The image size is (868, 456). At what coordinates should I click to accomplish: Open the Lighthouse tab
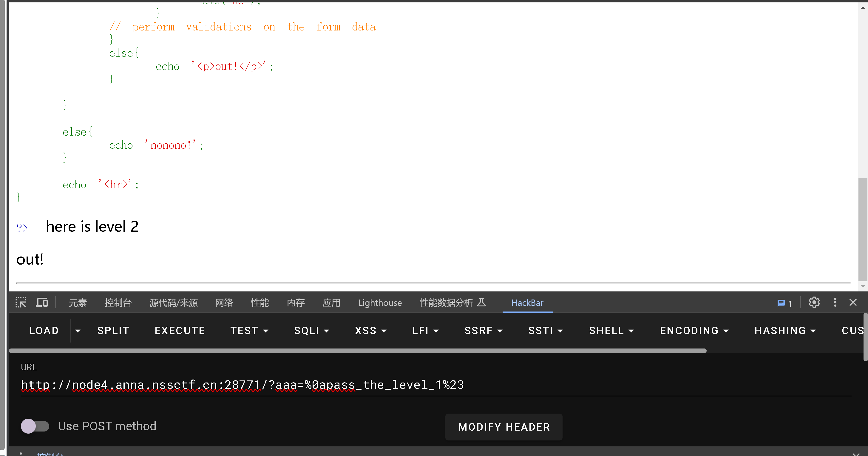point(380,303)
